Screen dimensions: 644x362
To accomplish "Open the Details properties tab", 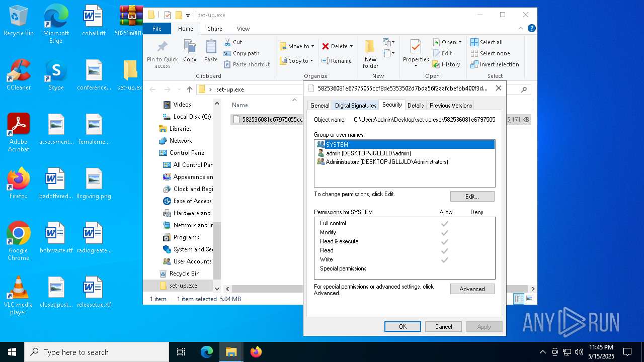I will 416,106.
